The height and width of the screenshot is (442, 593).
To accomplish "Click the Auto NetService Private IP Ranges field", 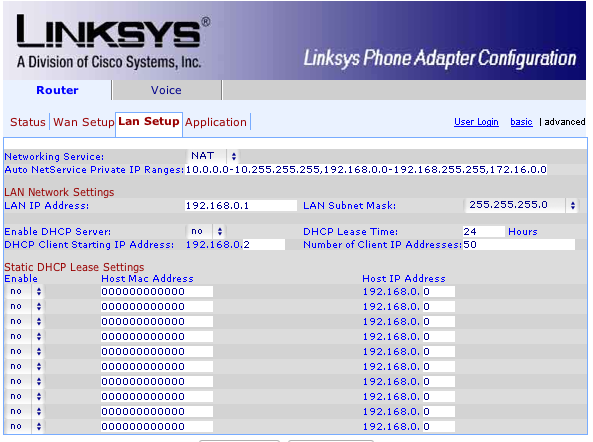I will 366,169.
